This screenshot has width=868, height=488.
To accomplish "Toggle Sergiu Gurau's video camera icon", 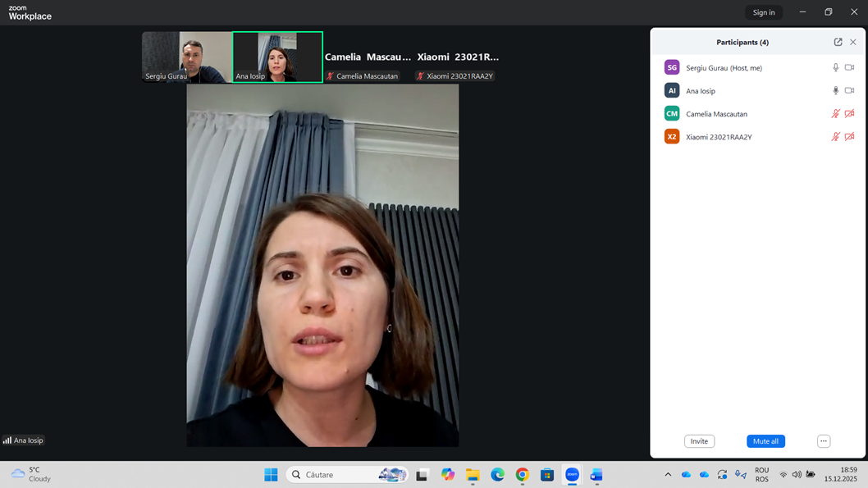I will (849, 68).
